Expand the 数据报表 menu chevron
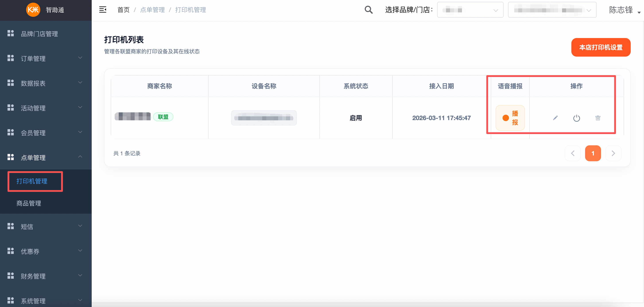 [x=80, y=83]
